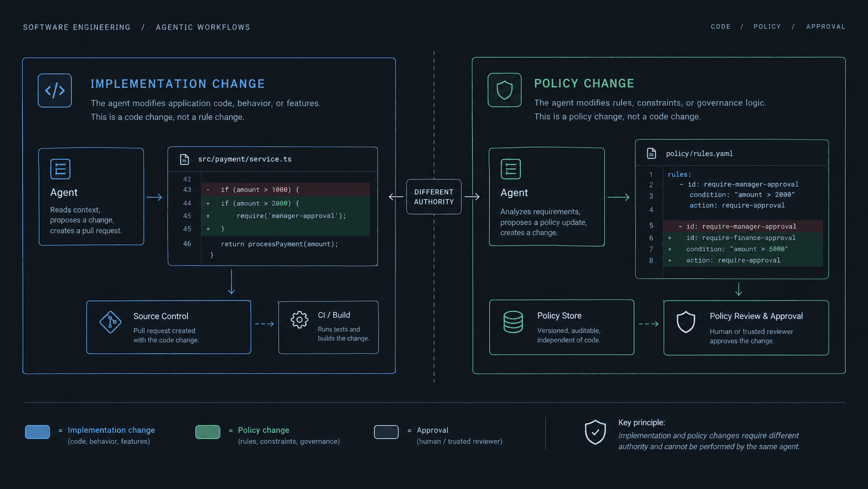
Task: Click the 'Agent' title in the policy panel
Action: coord(514,192)
